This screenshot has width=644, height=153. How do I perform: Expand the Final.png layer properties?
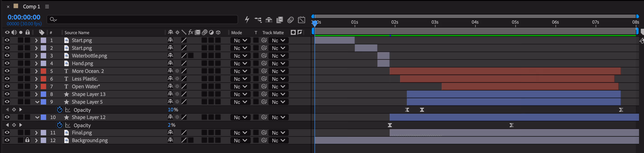(x=36, y=133)
